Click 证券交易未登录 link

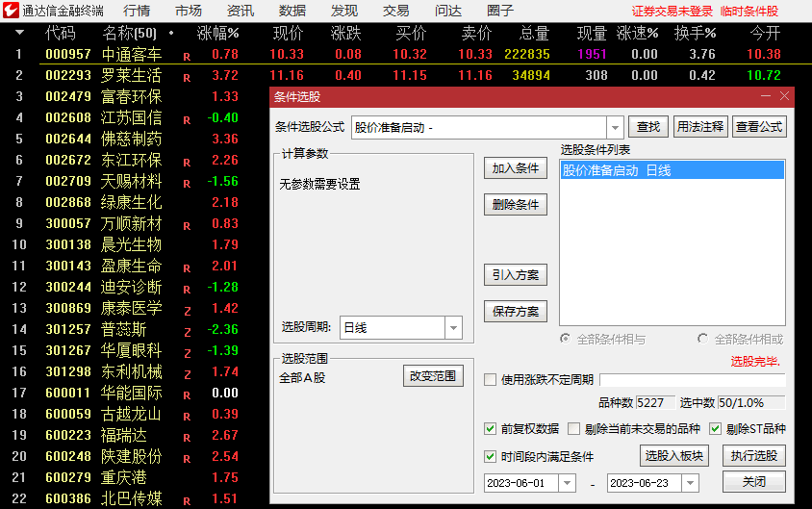672,12
